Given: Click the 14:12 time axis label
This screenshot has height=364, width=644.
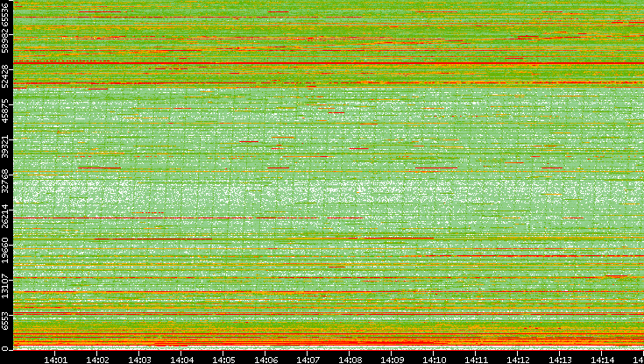Looking at the screenshot, I should [518, 360].
